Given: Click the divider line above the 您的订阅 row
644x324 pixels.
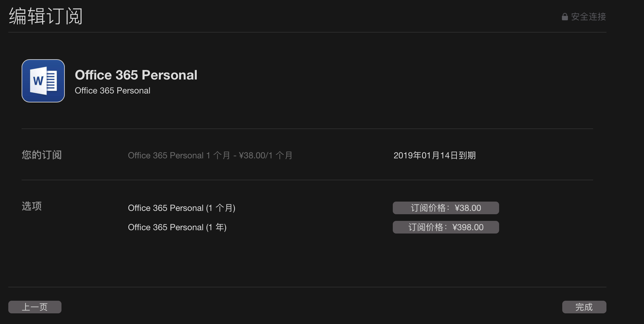Looking at the screenshot, I should tap(307, 129).
